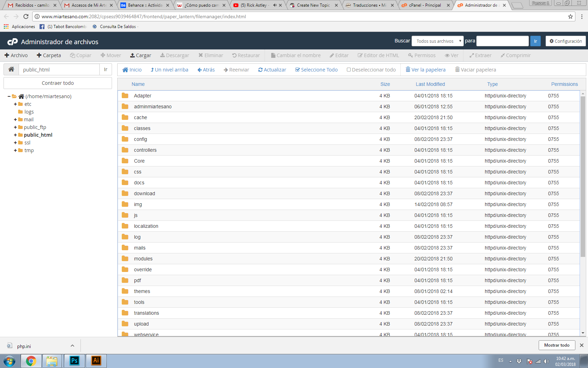Open Ver la papelera
Viewport: 588px width, 368px height.
point(425,70)
